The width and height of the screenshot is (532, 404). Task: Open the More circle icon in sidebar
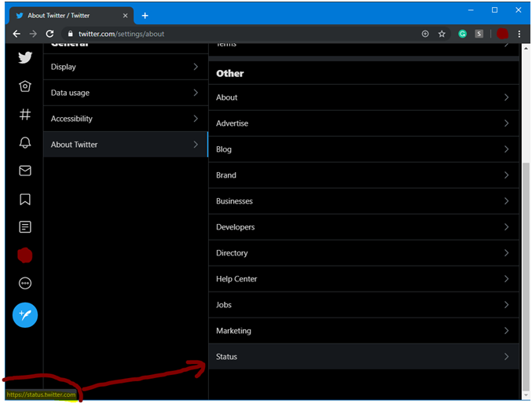(25, 283)
